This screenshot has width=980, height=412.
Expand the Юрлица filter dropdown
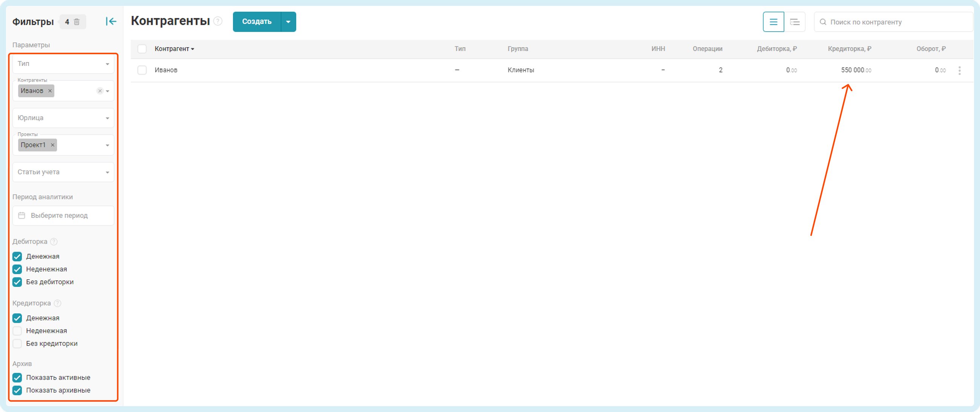(x=63, y=118)
